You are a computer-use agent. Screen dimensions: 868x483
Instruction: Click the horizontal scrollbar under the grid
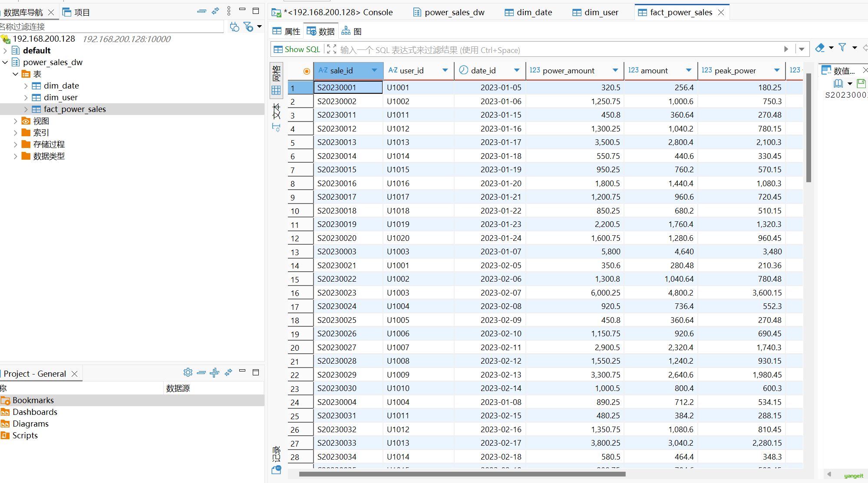pyautogui.click(x=462, y=474)
